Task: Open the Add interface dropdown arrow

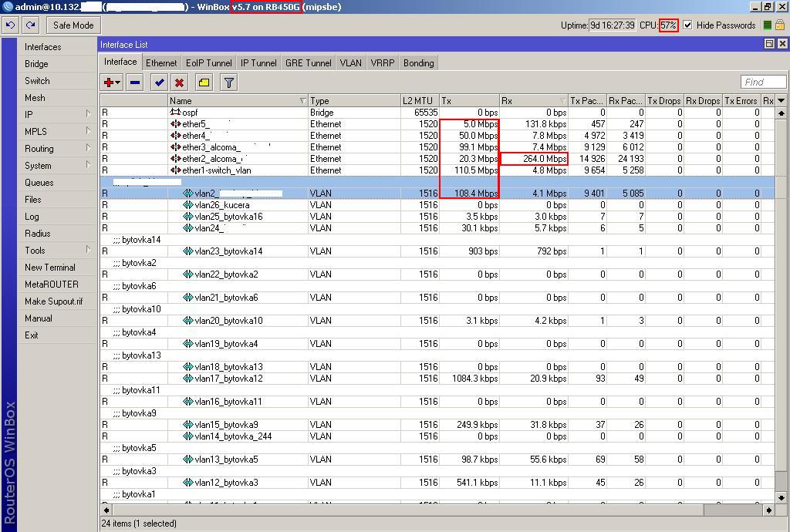Action: point(118,82)
